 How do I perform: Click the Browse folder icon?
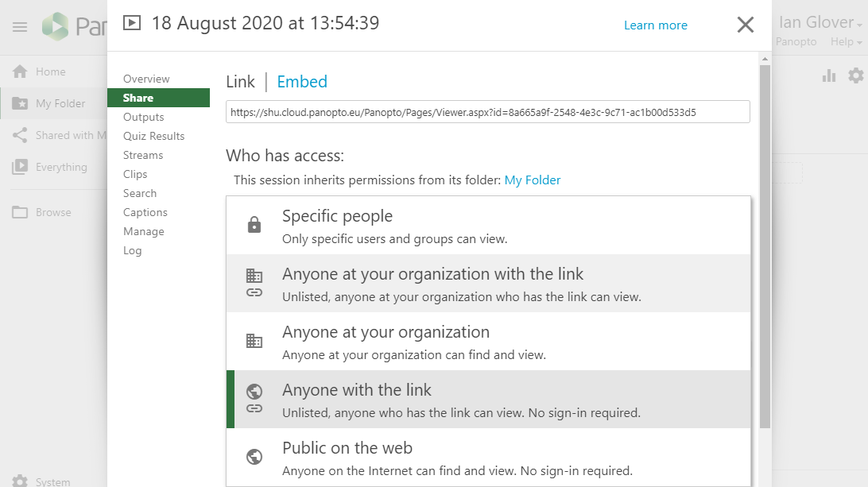coord(20,213)
